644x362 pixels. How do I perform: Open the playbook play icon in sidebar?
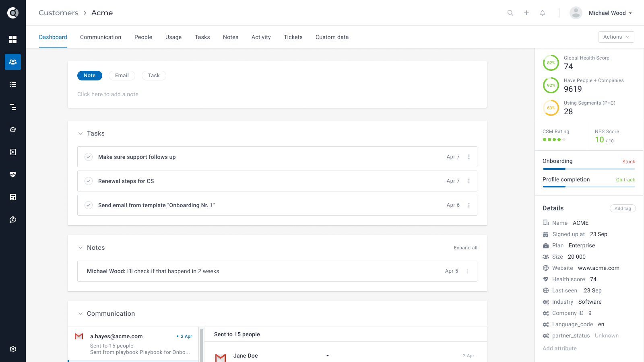13,152
